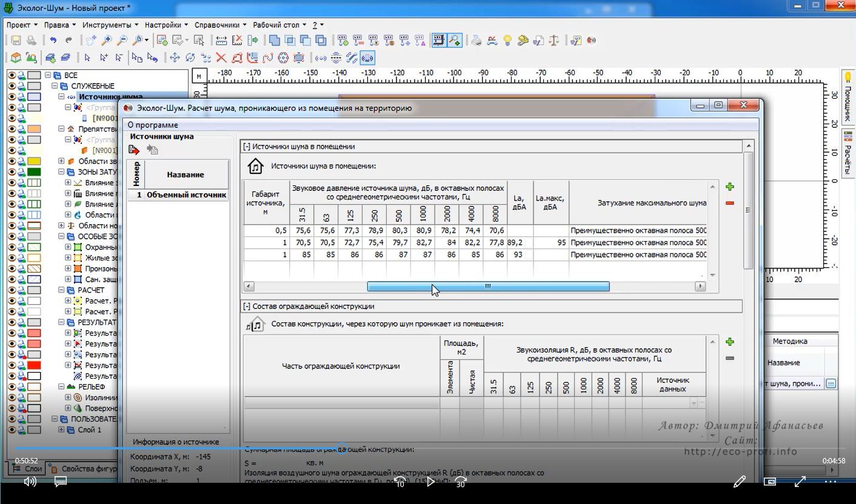Click the yellow swatch of Области зв row
This screenshot has height=504, width=856.
click(x=34, y=161)
